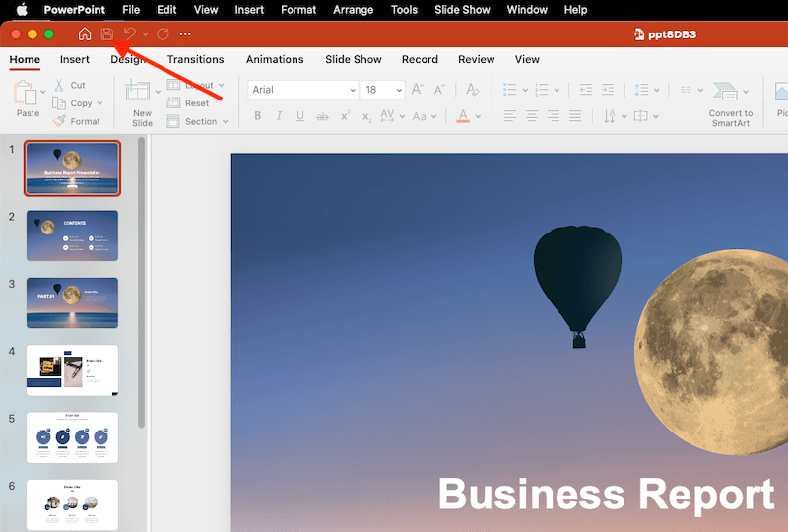Switch to the Transitions tab

tap(195, 59)
